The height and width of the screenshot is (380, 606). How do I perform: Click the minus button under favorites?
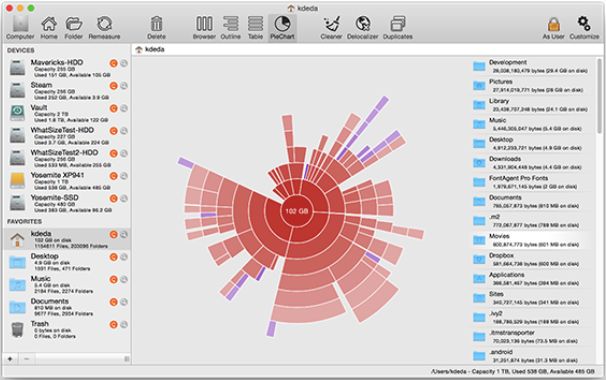(26, 359)
